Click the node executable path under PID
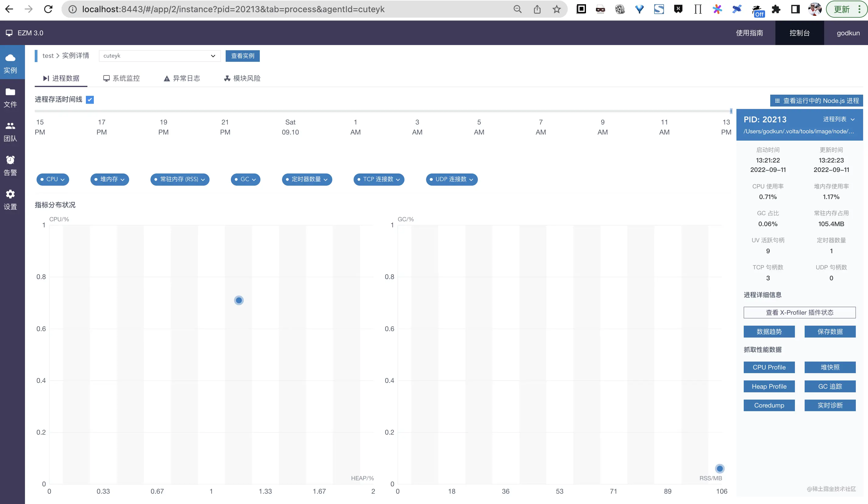This screenshot has width=868, height=504. (799, 131)
